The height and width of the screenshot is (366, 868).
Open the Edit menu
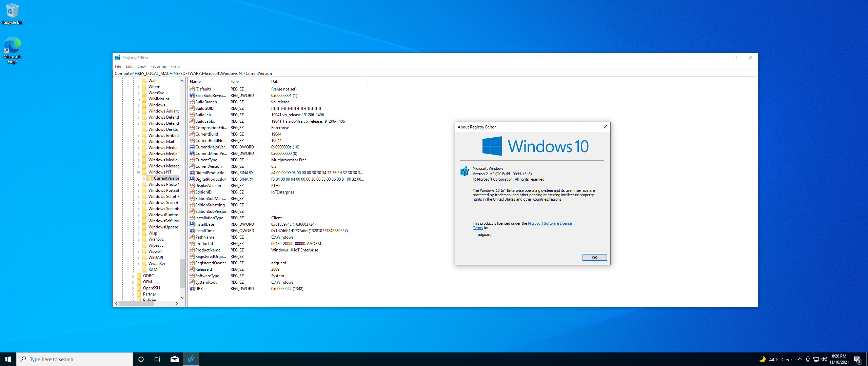click(x=129, y=66)
